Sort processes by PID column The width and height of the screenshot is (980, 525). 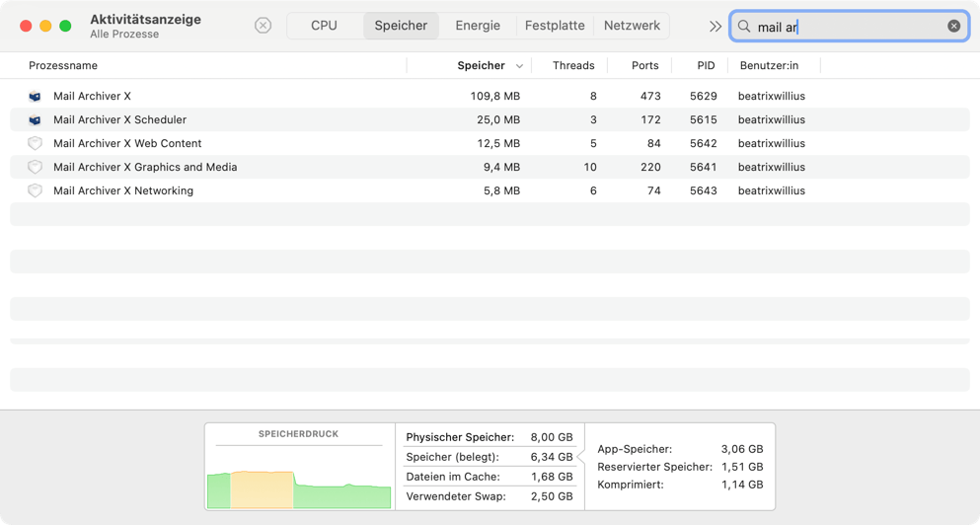point(706,66)
